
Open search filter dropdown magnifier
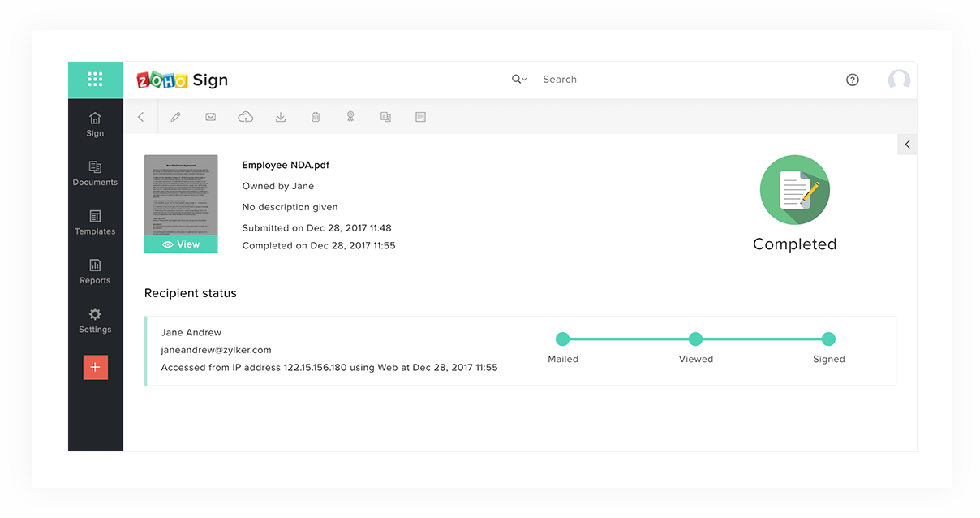[x=519, y=80]
